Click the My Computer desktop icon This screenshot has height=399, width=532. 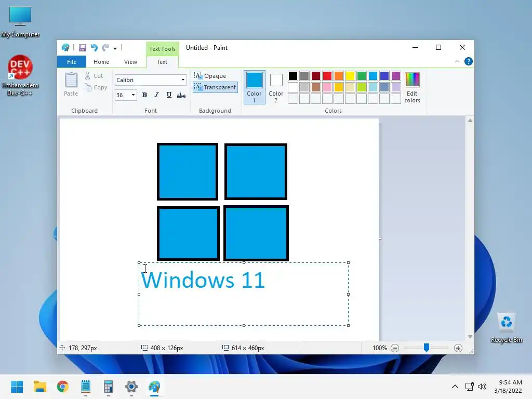pos(20,22)
